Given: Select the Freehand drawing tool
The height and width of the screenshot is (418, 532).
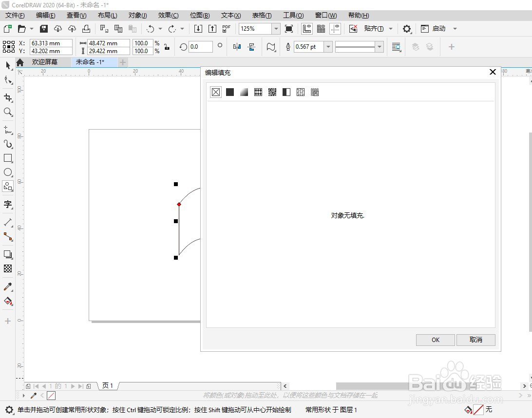Looking at the screenshot, I should [8, 130].
